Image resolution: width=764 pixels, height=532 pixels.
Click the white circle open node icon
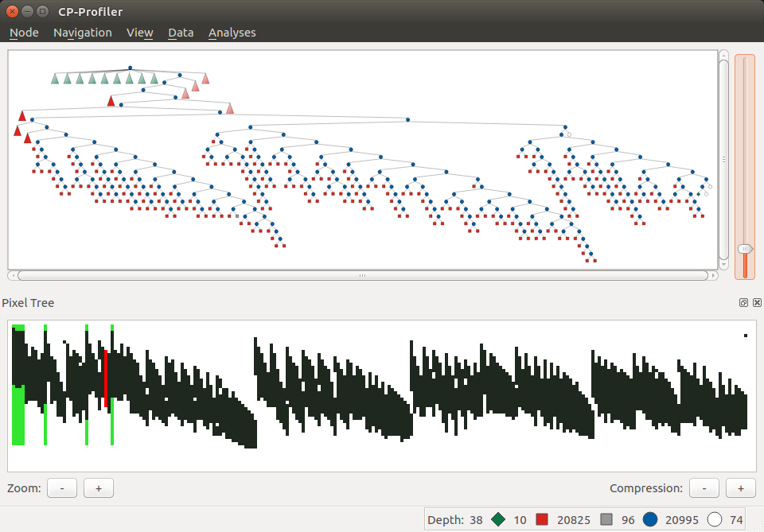714,518
